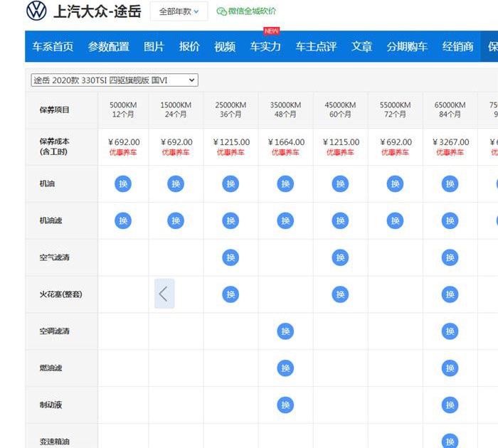Select the ¥1664.00 cost cell

pyautogui.click(x=285, y=147)
